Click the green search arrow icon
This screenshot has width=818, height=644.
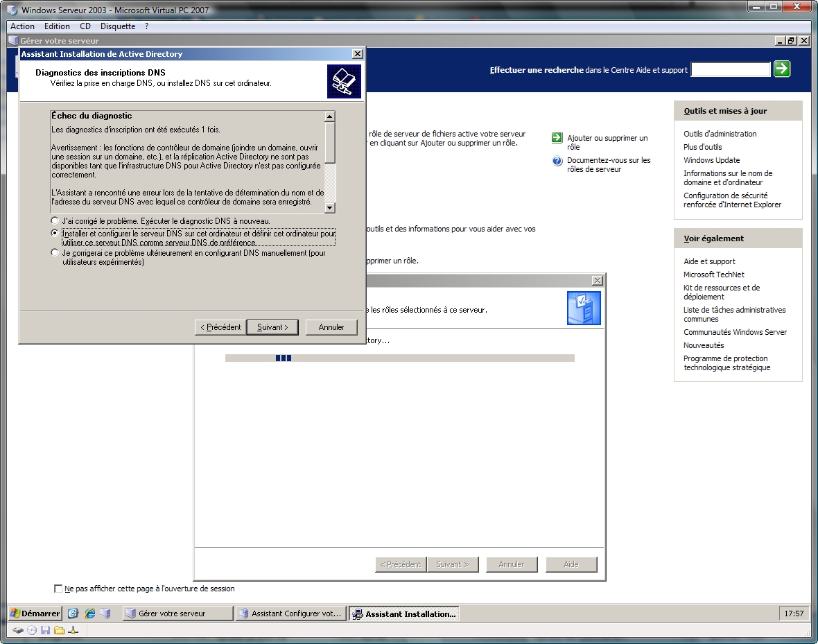pyautogui.click(x=781, y=69)
